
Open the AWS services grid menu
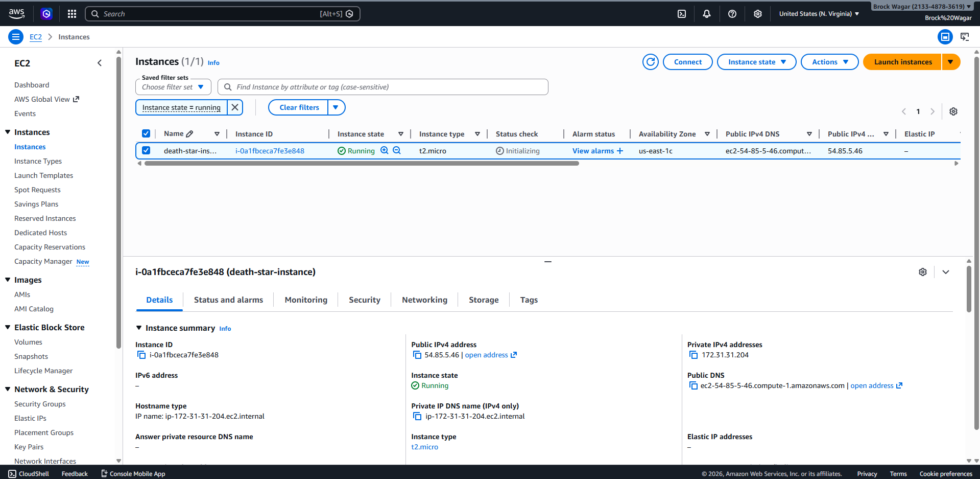pyautogui.click(x=71, y=13)
